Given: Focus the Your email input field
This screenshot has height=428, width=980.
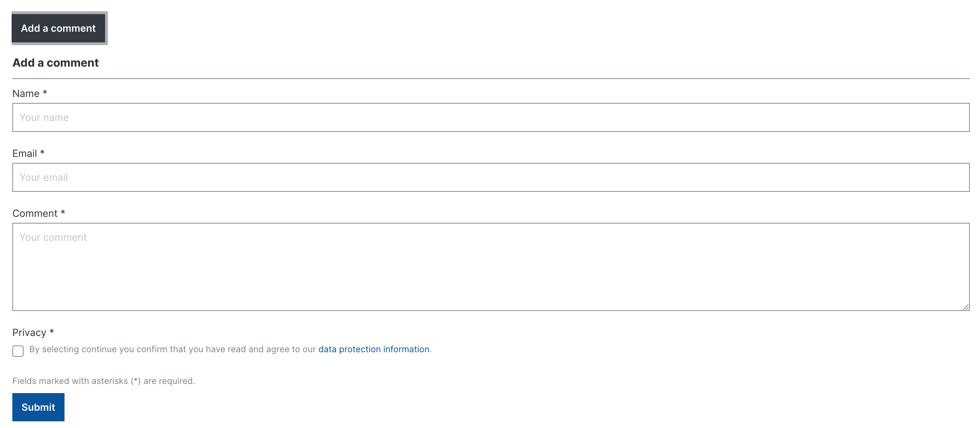Looking at the screenshot, I should point(491,177).
